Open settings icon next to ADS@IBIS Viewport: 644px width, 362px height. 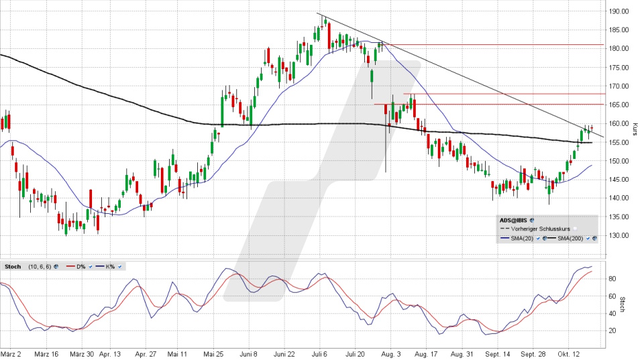click(x=532, y=221)
